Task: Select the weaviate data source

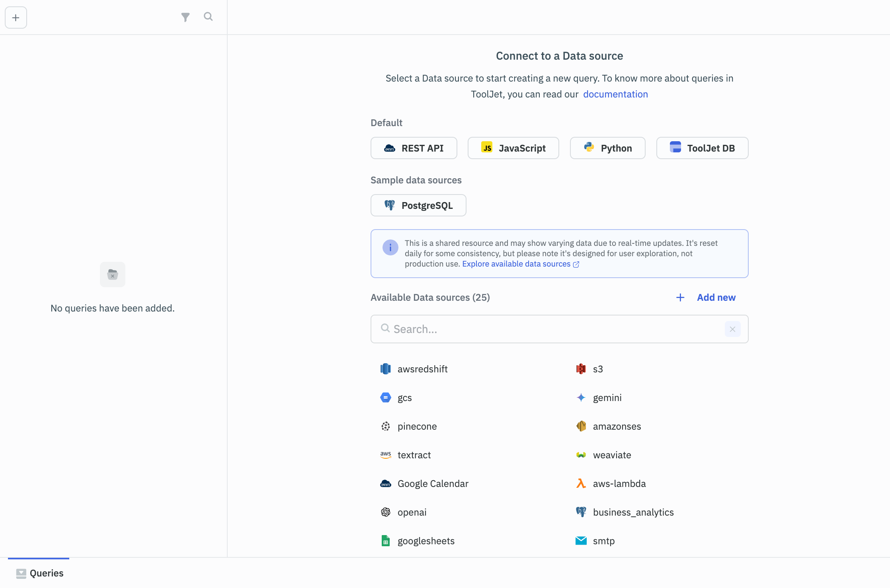Action: [x=612, y=455]
